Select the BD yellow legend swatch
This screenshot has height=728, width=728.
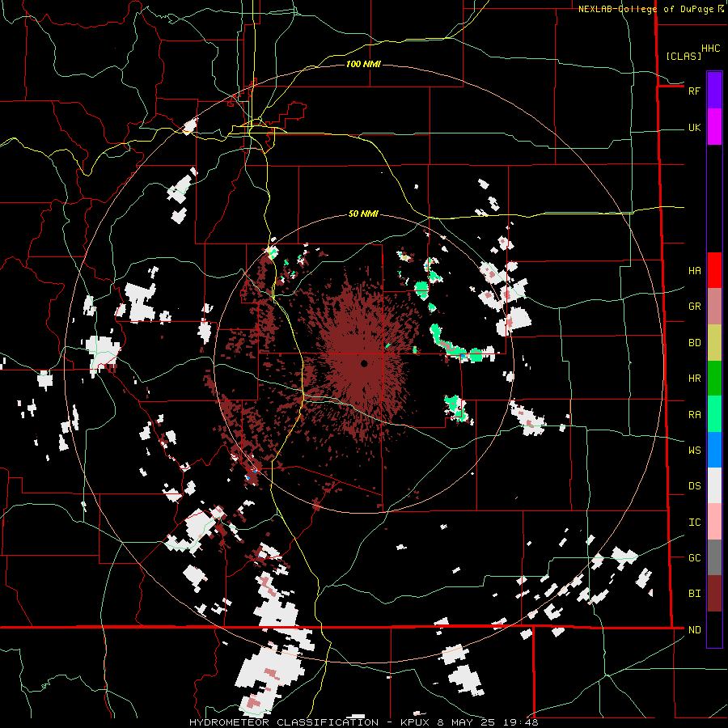point(714,343)
